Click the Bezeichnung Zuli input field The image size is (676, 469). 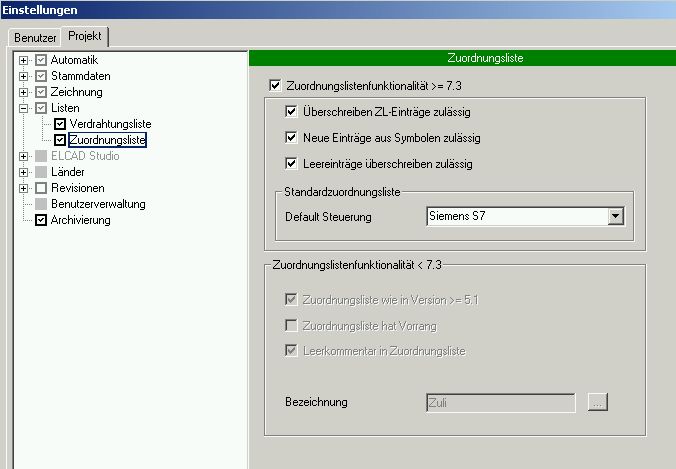coord(501,403)
